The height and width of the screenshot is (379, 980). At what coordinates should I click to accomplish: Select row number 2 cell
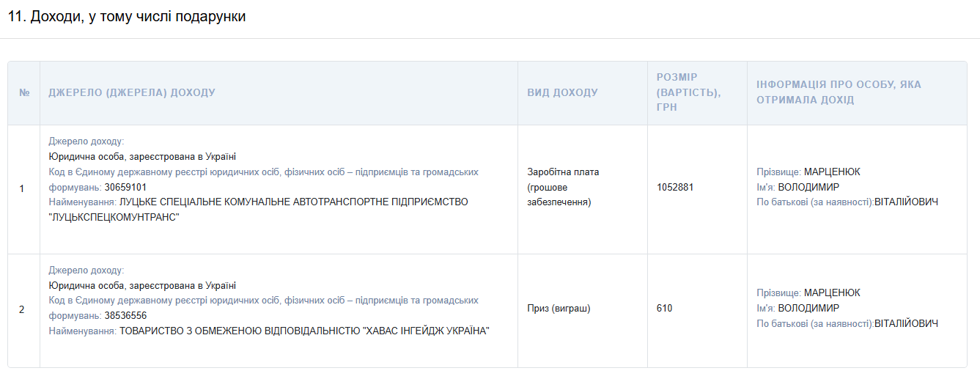22,309
